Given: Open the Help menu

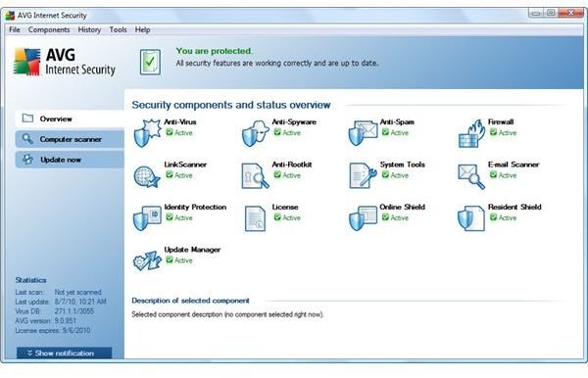Looking at the screenshot, I should coord(142,29).
